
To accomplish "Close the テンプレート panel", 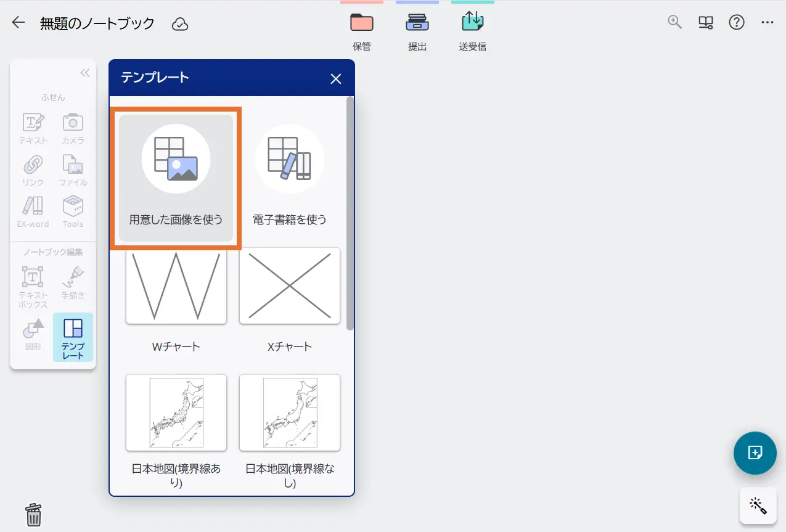I will (x=336, y=78).
